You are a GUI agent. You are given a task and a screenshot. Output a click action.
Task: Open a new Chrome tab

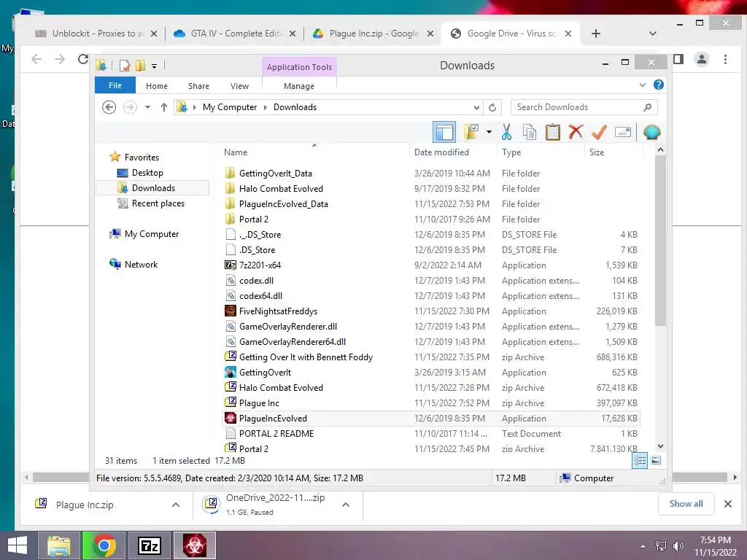coord(595,34)
